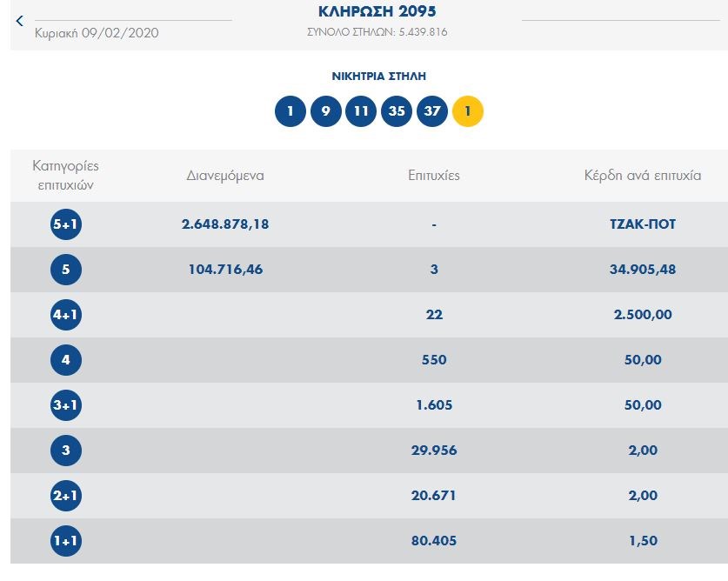This screenshot has height=581, width=728.
Task: Click the Κέρδη ανά επιτυχία header
Action: (643, 176)
